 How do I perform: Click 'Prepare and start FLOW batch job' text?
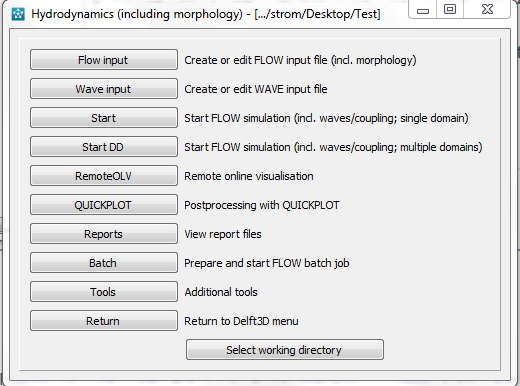pos(267,263)
